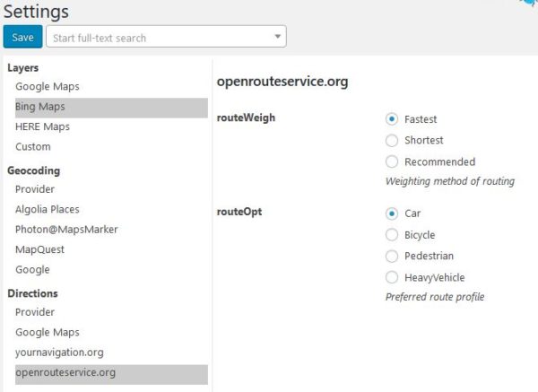538x392 pixels.
Task: Click the blue Save button
Action: coord(23,37)
